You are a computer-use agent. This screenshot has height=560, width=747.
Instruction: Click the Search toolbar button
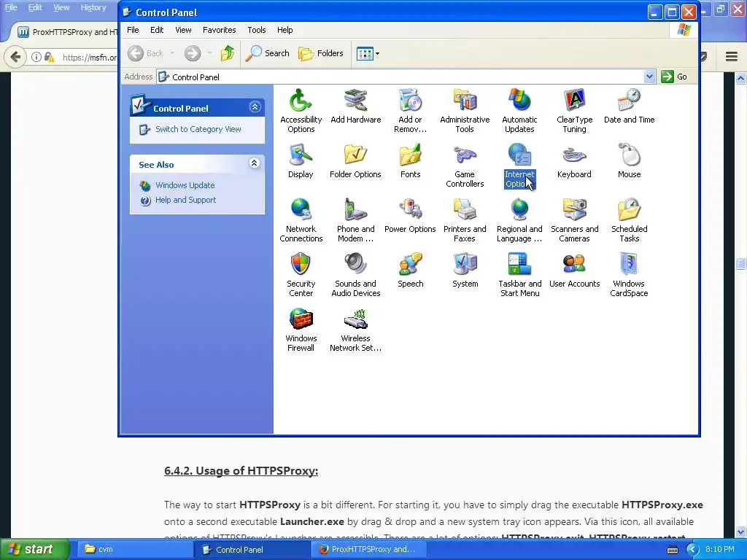coord(267,53)
